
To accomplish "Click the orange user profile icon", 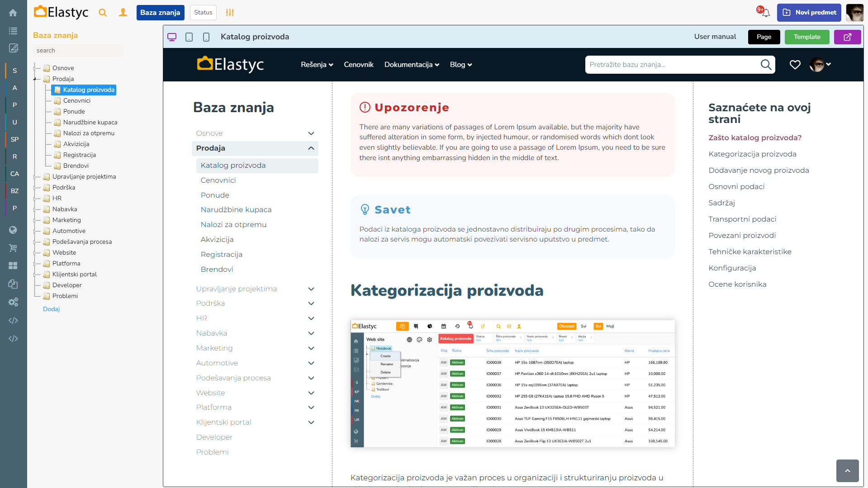I will point(123,13).
